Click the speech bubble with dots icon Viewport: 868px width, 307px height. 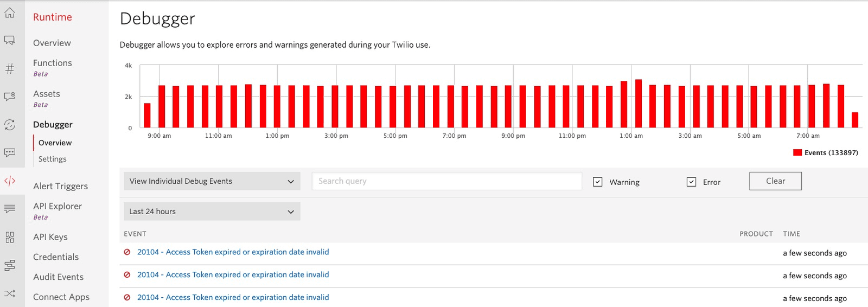[x=10, y=153]
